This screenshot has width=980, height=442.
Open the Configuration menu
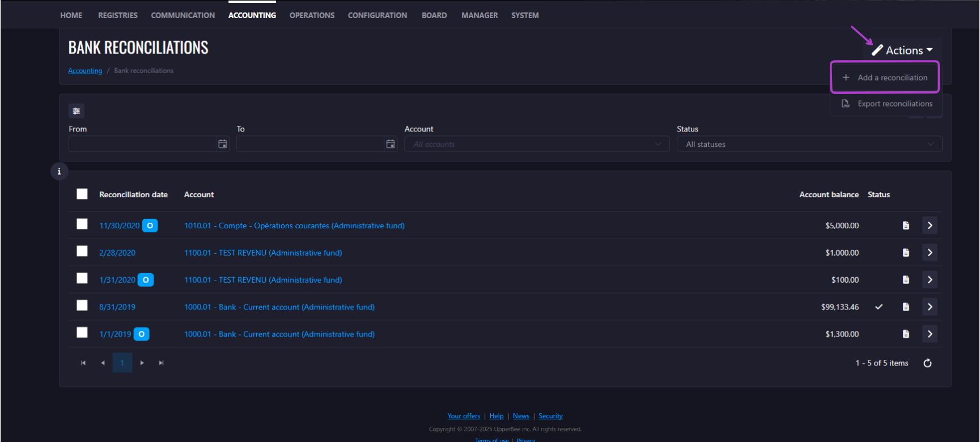377,15
